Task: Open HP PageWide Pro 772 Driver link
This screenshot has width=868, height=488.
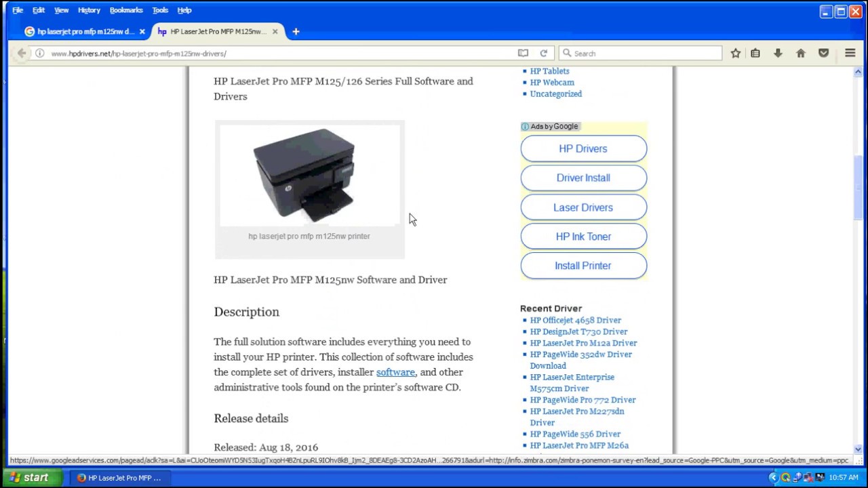Action: 583,400
